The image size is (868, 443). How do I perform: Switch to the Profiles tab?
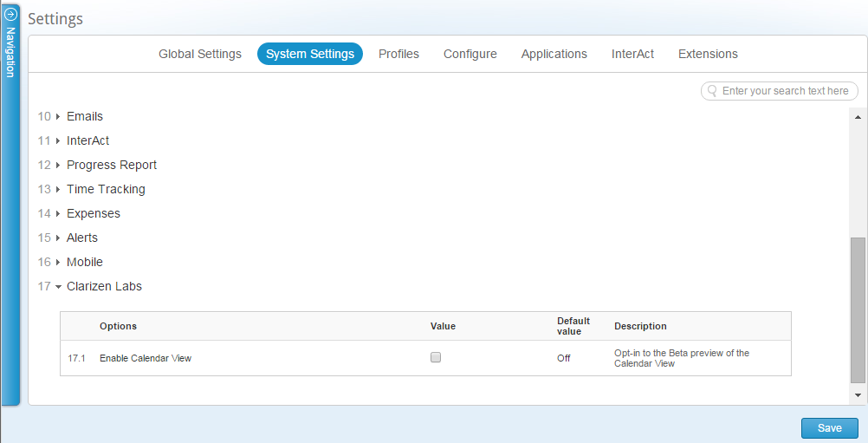coord(398,54)
